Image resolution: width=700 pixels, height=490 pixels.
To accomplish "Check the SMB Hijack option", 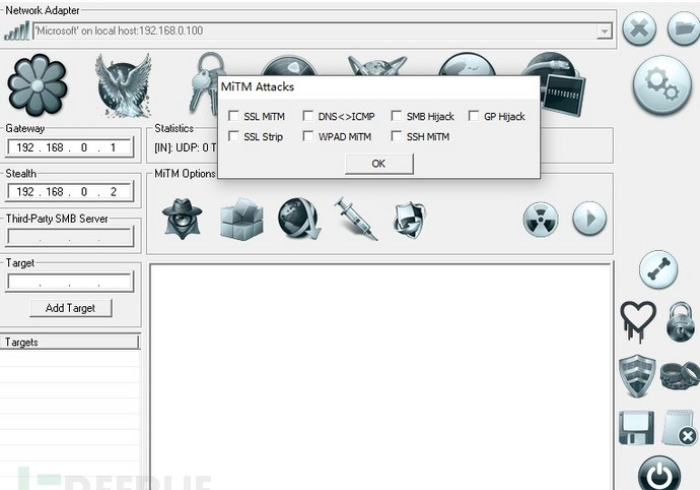I will pos(397,117).
